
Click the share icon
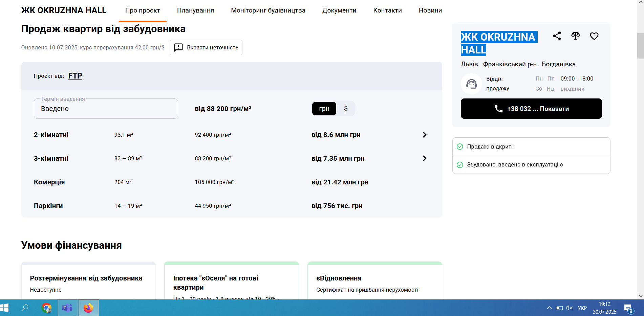[x=557, y=36]
